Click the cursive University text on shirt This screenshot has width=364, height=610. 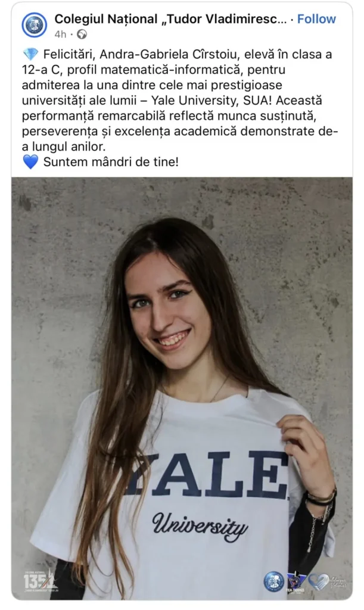coord(200,525)
